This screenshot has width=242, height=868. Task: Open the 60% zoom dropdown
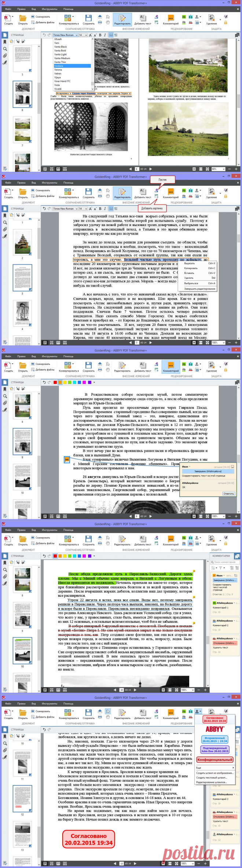(219, 169)
